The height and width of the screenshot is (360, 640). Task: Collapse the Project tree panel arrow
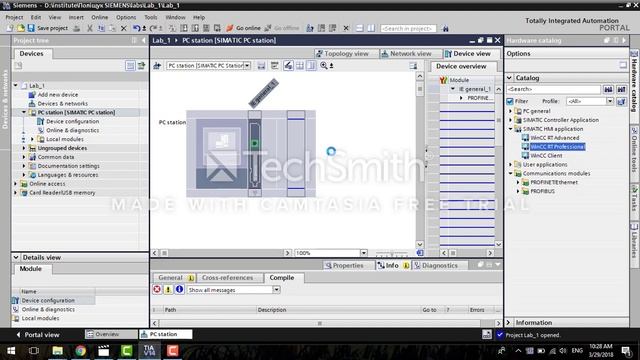point(144,40)
